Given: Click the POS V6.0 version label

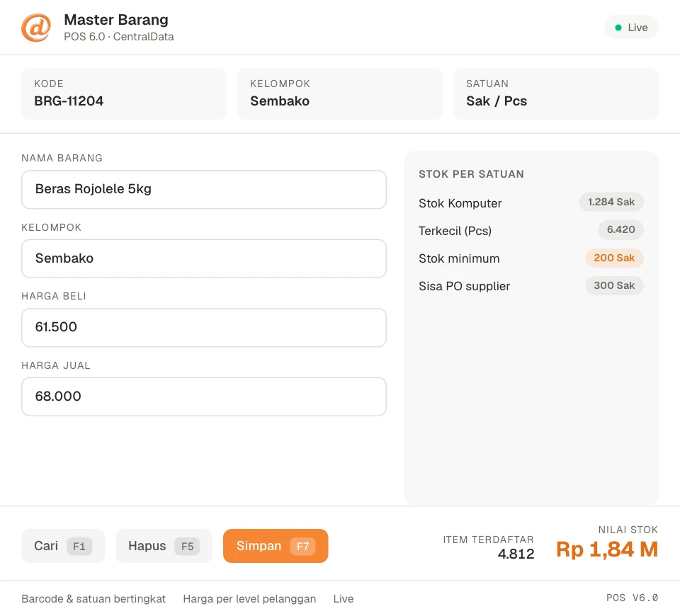Looking at the screenshot, I should tap(633, 598).
